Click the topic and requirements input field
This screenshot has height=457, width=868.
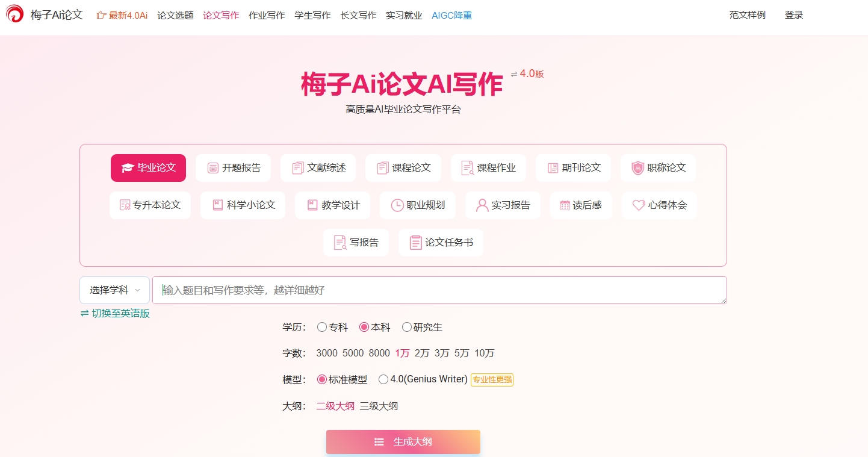click(x=439, y=290)
